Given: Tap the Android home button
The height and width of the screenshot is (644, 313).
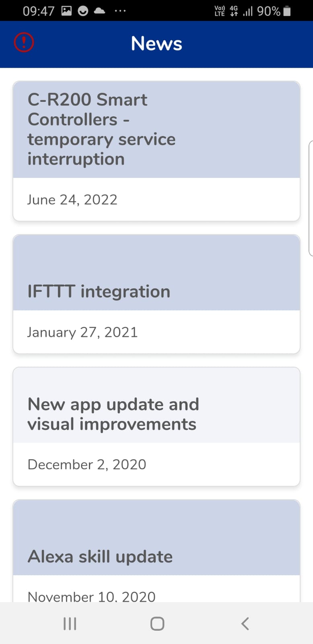Looking at the screenshot, I should [157, 623].
